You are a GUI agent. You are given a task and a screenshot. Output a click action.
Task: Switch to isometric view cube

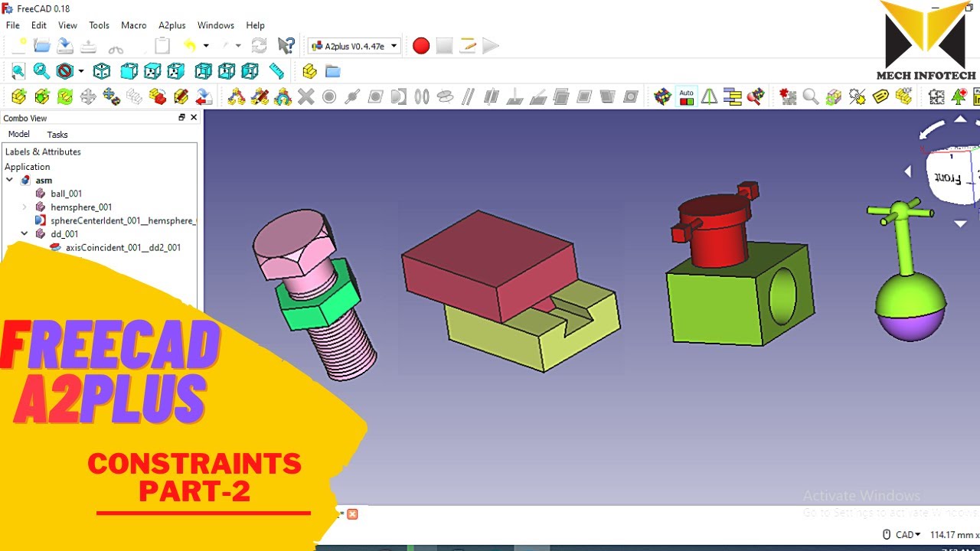pyautogui.click(x=102, y=71)
